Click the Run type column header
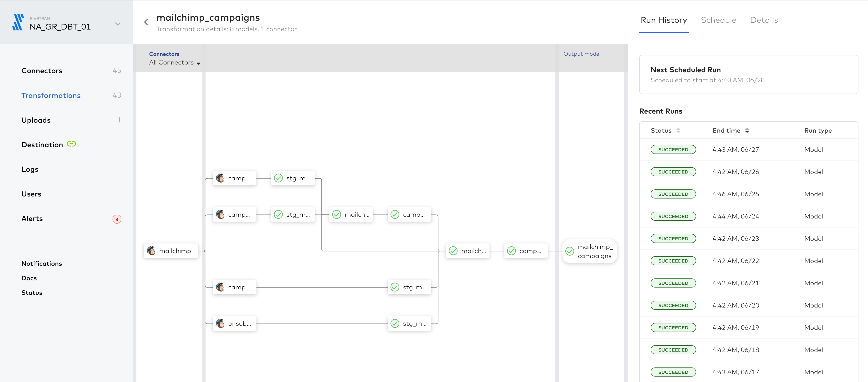The height and width of the screenshot is (382, 868). [x=818, y=131]
